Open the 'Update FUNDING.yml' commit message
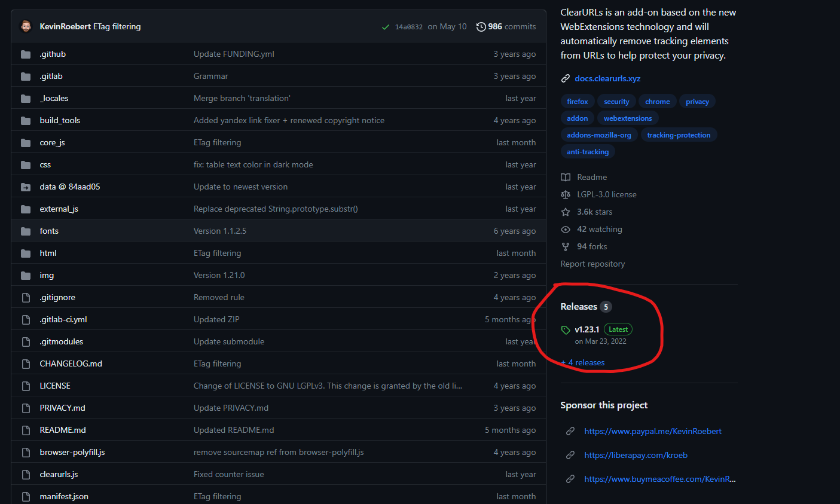Viewport: 840px width, 504px height. tap(234, 54)
